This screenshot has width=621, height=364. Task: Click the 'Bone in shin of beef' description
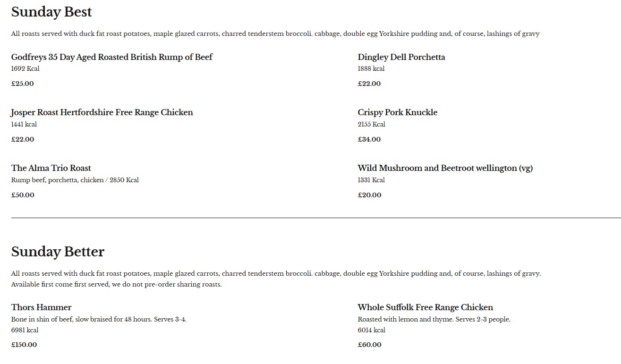coord(99,319)
